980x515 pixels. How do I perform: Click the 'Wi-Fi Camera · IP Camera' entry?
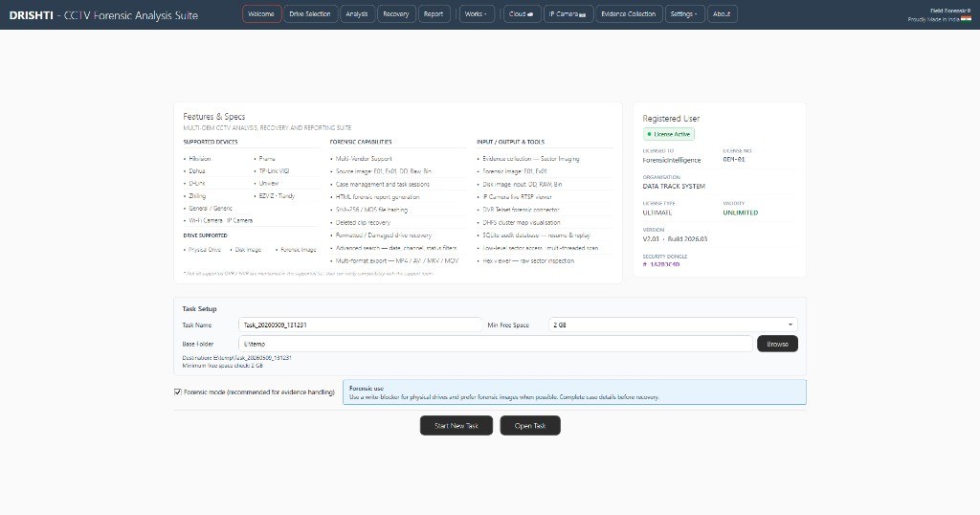click(x=221, y=220)
